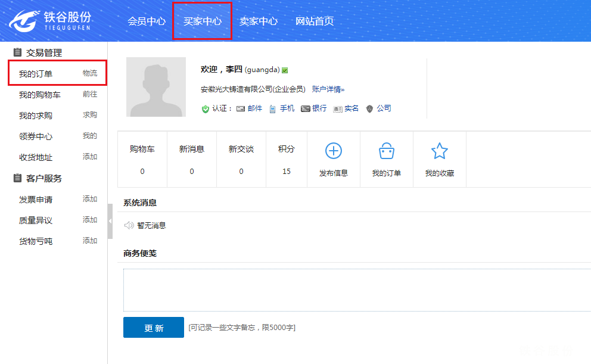This screenshot has width=591, height=364.
Task: Select 我的购物车 in sidebar
Action: (x=39, y=95)
